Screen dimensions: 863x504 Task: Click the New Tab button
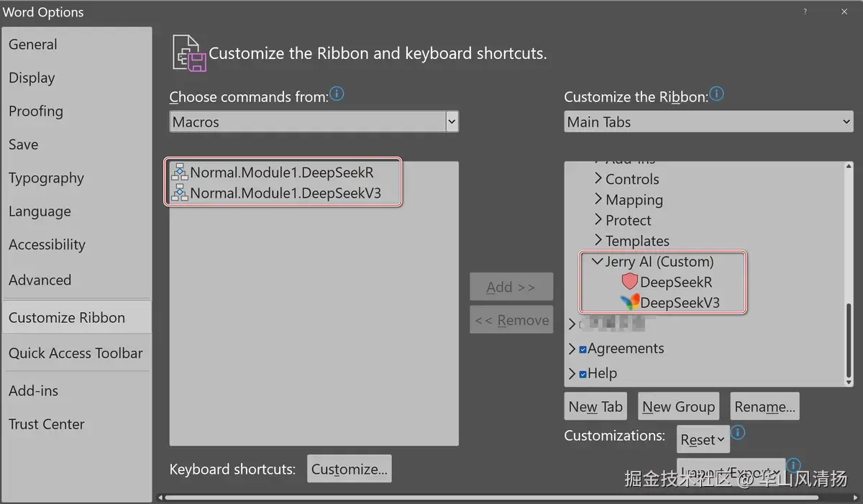595,406
